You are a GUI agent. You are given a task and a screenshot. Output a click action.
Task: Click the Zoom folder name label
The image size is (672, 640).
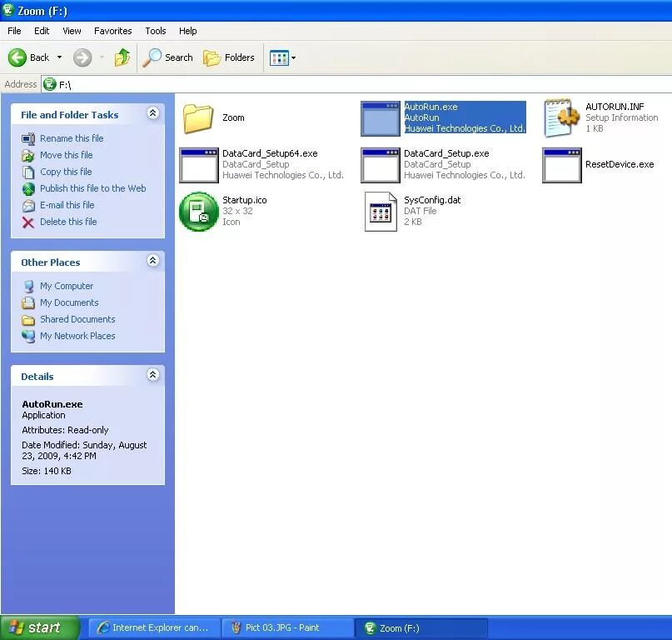pyautogui.click(x=233, y=117)
